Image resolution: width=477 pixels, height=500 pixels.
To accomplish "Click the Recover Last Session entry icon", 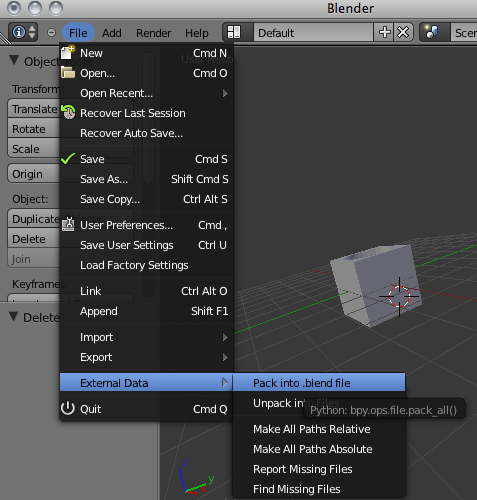I will [68, 112].
